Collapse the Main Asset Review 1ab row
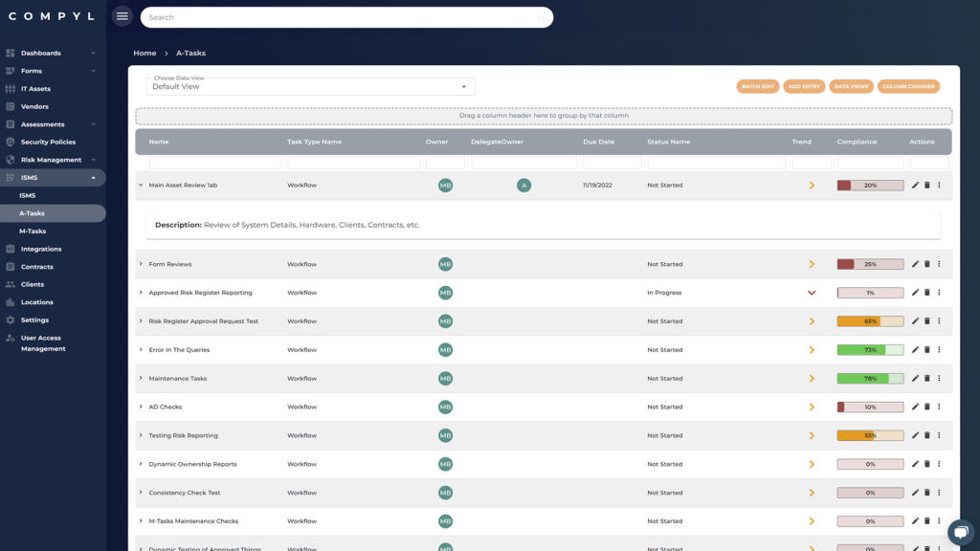The height and width of the screenshot is (551, 980). click(x=141, y=185)
